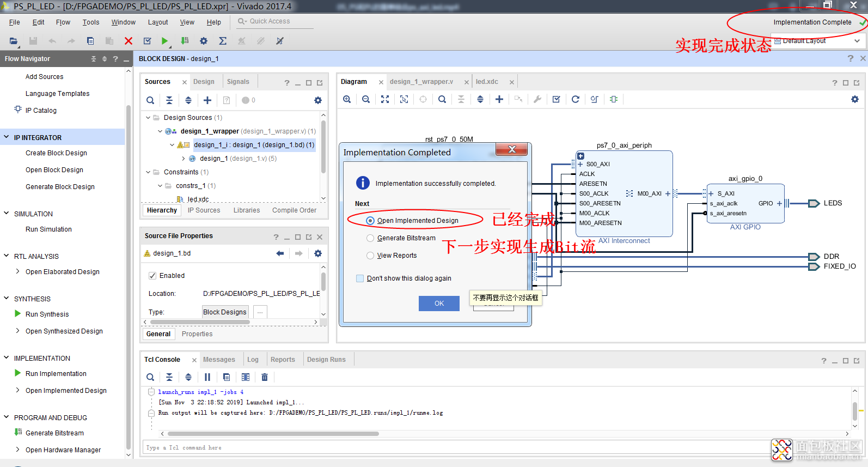Collapse the Constraints tree node
Image resolution: width=868 pixels, height=467 pixels.
pos(148,172)
